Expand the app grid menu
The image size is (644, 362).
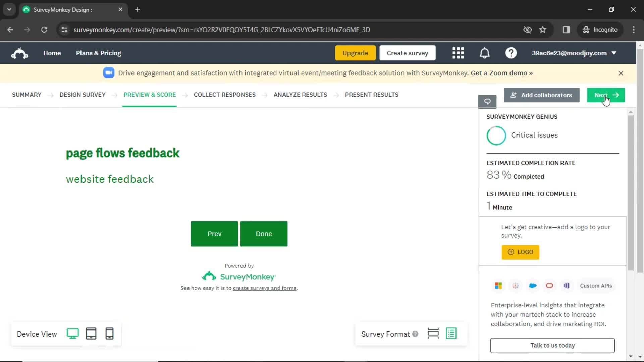pyautogui.click(x=458, y=53)
